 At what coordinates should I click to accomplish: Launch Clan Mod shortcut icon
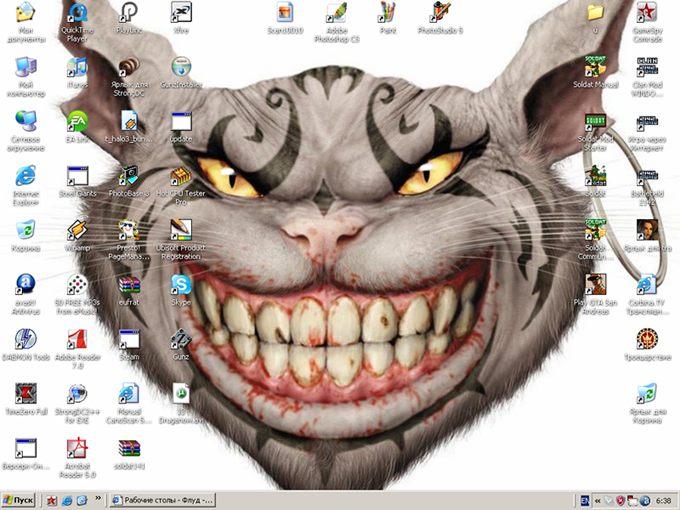coord(647,67)
